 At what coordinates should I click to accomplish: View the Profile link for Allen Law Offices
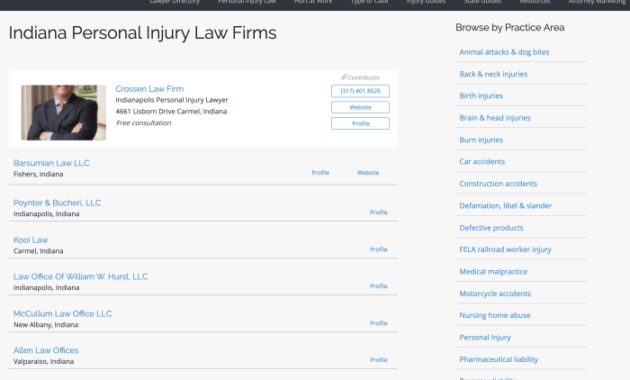coord(378,360)
